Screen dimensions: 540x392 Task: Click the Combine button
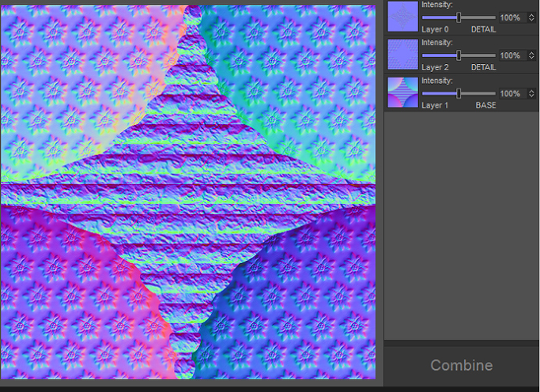coord(462,365)
